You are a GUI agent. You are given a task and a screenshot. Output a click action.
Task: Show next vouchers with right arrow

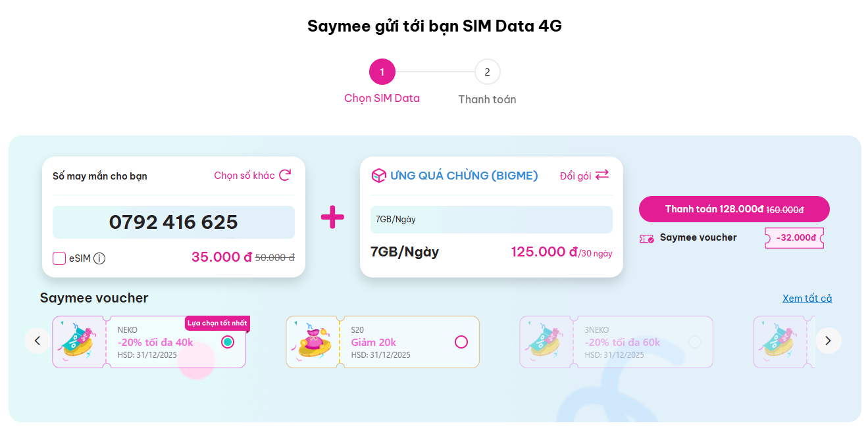pos(828,341)
